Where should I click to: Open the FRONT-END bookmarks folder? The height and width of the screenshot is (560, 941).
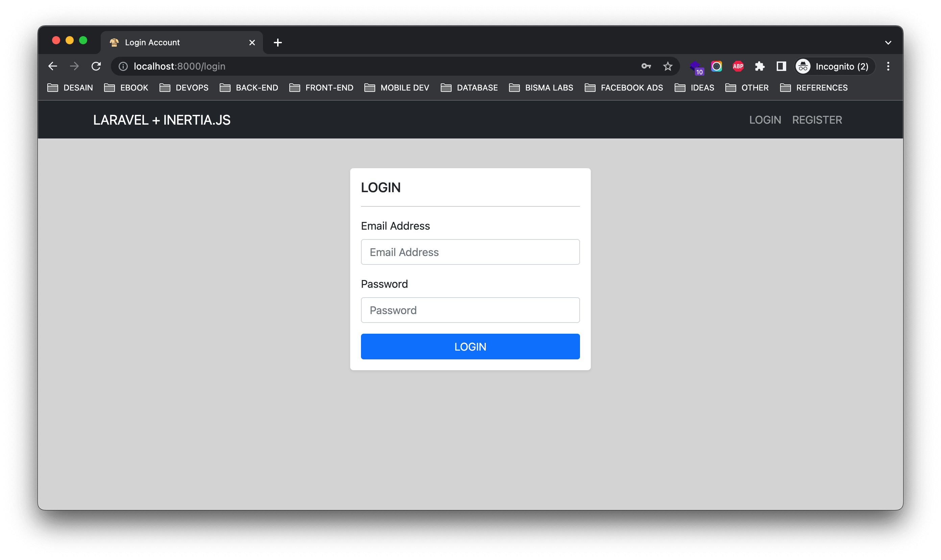321,87
